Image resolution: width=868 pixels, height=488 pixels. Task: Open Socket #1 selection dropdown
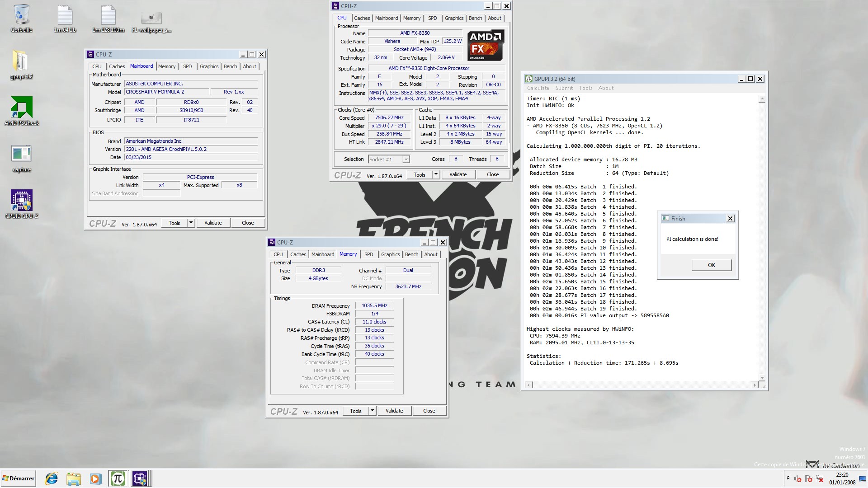pyautogui.click(x=389, y=159)
